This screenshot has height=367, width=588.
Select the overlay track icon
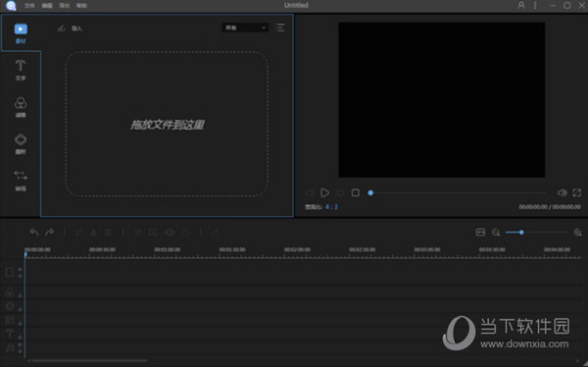(x=10, y=306)
